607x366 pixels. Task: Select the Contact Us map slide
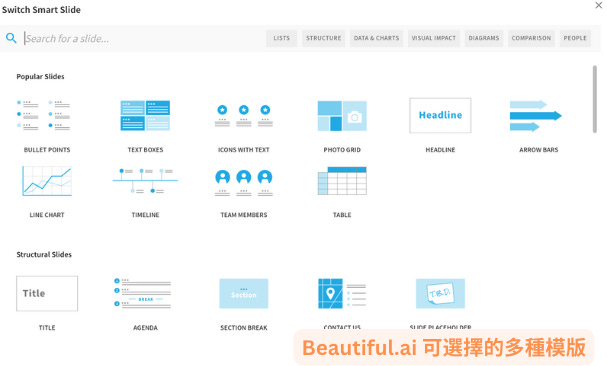point(342,294)
